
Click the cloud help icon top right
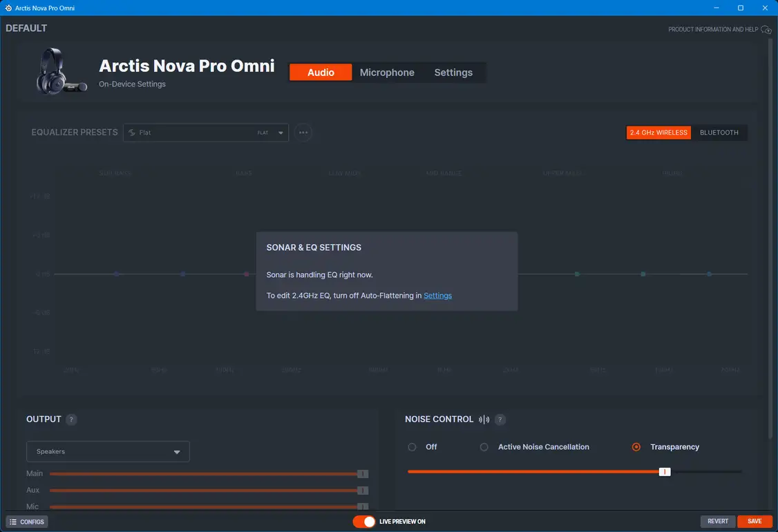pyautogui.click(x=766, y=30)
